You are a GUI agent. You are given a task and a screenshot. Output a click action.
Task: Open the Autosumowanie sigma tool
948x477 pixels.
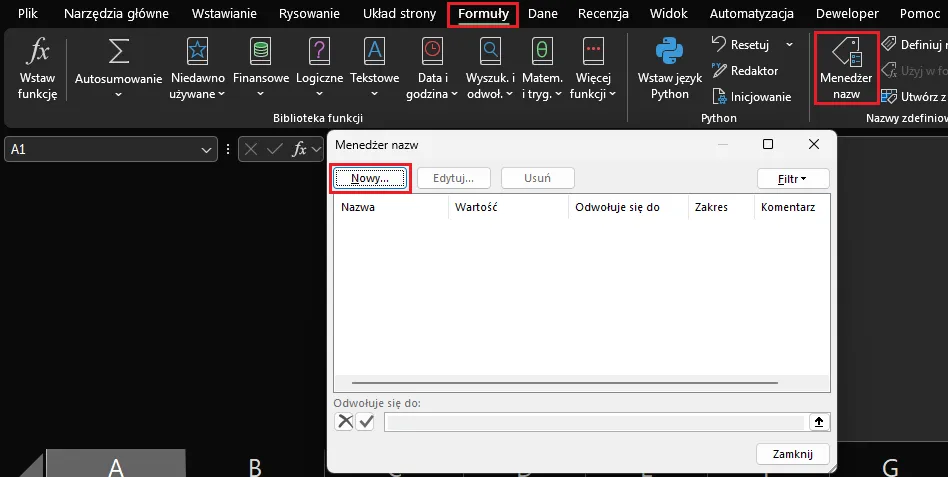pos(118,54)
